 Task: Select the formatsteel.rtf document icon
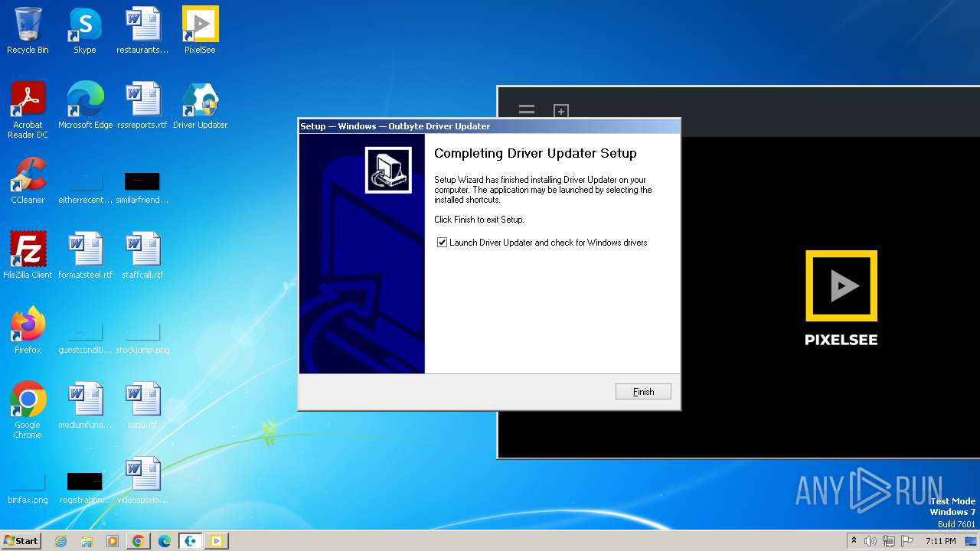(85, 256)
